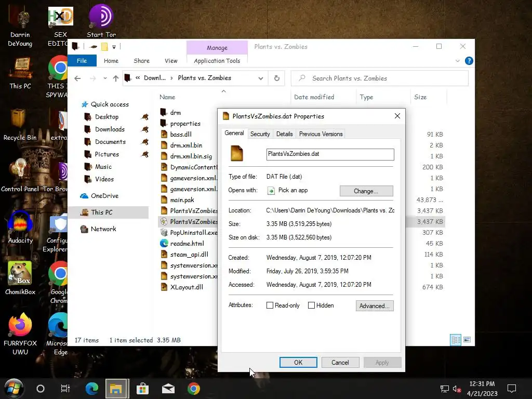Toggle the Read-only attribute checkbox
This screenshot has width=532, height=399.
pos(270,305)
